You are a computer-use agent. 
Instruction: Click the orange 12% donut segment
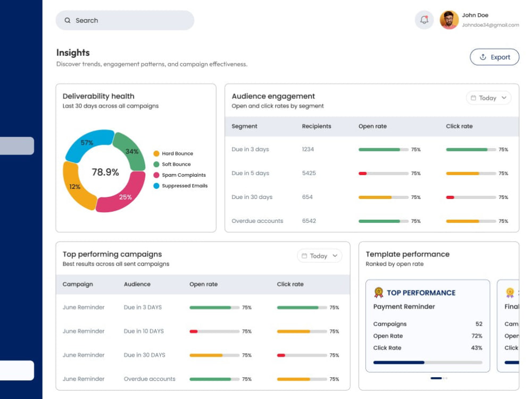click(x=74, y=187)
